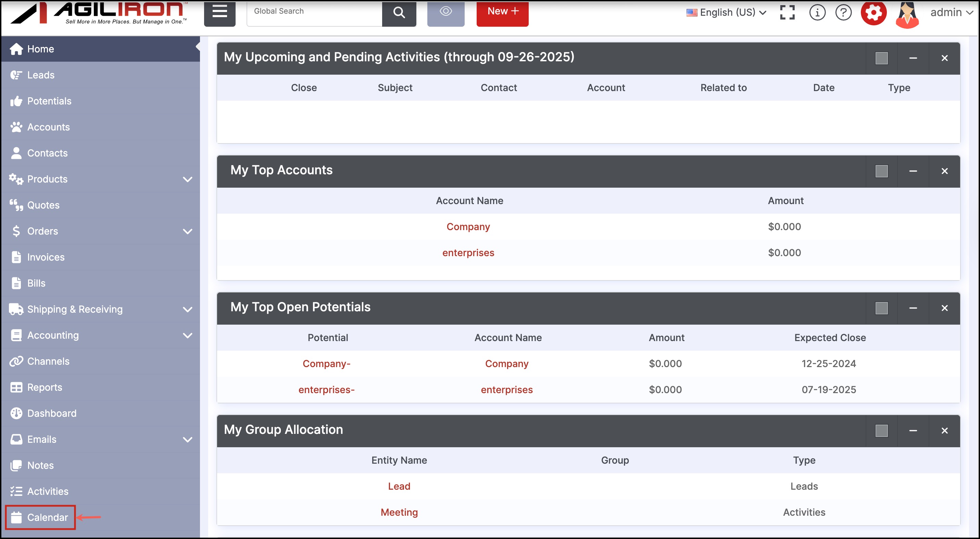Expand the Products submenu chevron
Image resolution: width=980 pixels, height=539 pixels.
(x=188, y=179)
